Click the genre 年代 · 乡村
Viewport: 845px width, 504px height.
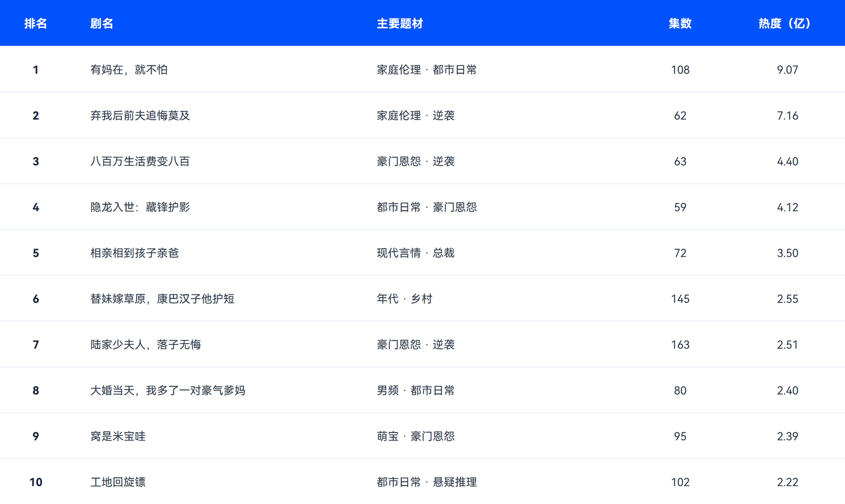point(405,299)
